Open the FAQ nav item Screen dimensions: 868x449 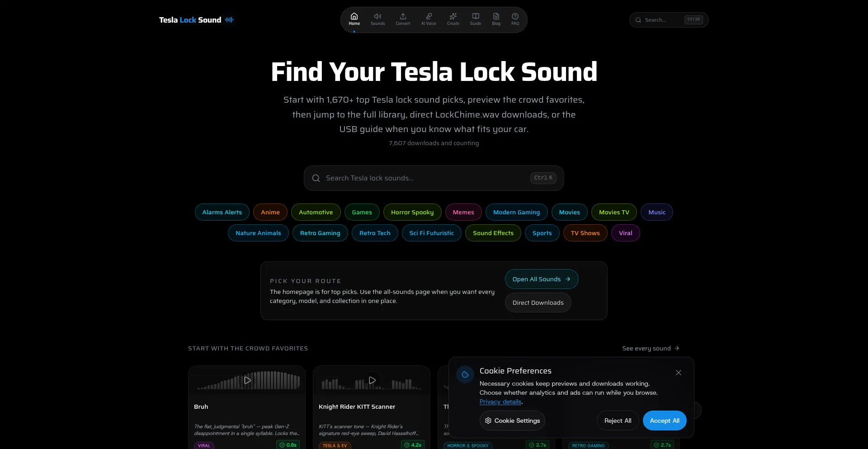click(515, 19)
